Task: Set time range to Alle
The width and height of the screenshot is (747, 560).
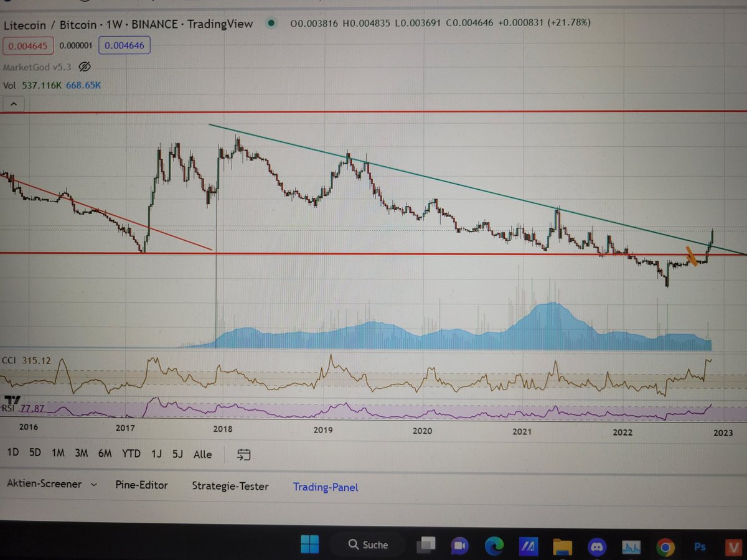Action: pos(202,454)
